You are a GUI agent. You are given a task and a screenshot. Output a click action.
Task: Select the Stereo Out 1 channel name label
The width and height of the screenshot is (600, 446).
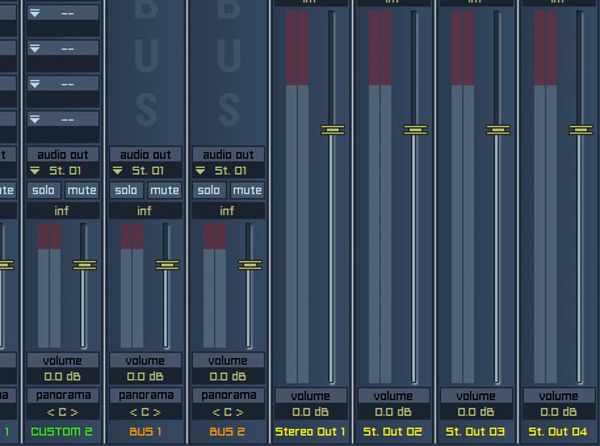point(310,432)
